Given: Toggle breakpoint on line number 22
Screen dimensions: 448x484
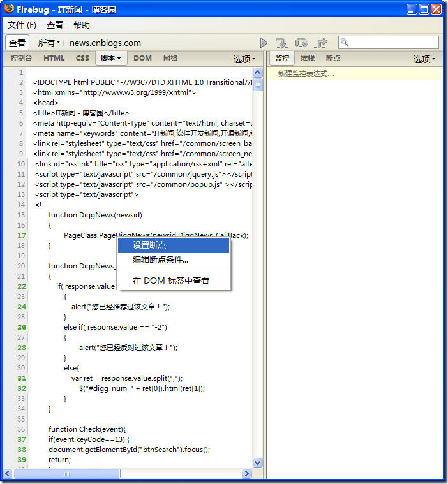Looking at the screenshot, I should (x=21, y=286).
